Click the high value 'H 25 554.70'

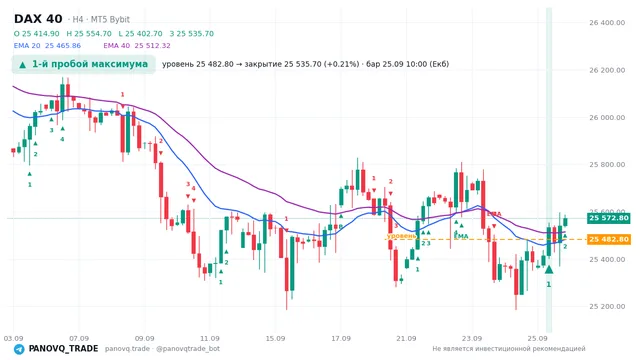pyautogui.click(x=89, y=33)
